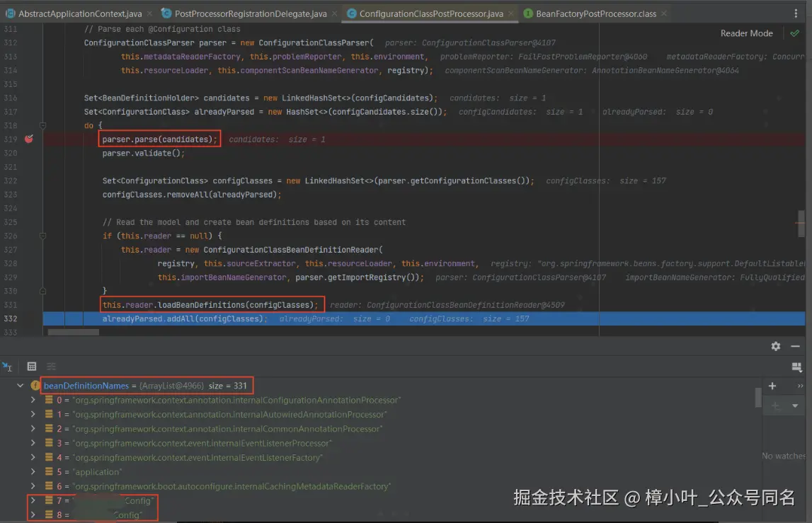Viewport: 812px width, 523px height.
Task: Collapse the beanDefinitionNames variable node
Action: [21, 385]
